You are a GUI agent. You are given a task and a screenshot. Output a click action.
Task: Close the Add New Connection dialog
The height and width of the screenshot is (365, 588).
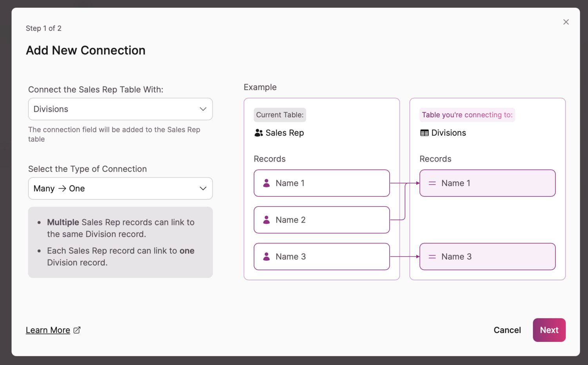566,22
